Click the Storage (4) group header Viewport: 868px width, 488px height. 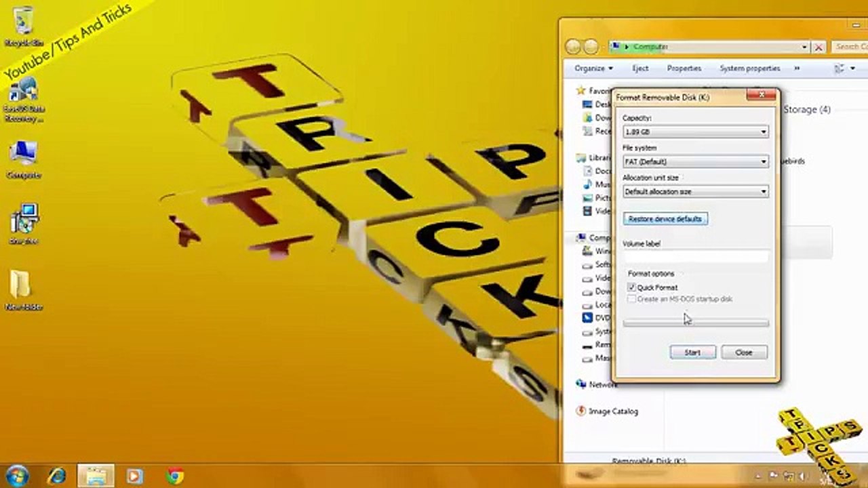pyautogui.click(x=807, y=109)
